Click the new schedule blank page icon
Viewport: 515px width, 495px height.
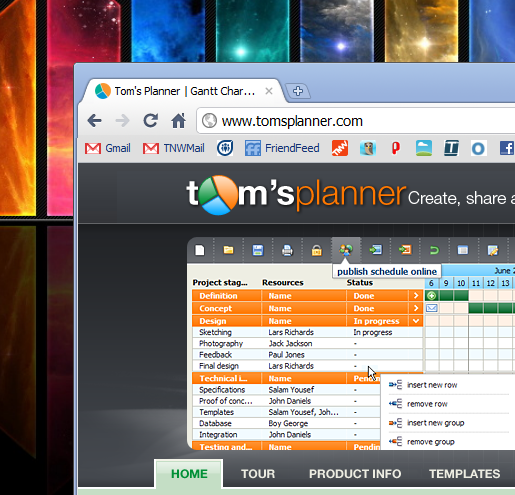[200, 250]
